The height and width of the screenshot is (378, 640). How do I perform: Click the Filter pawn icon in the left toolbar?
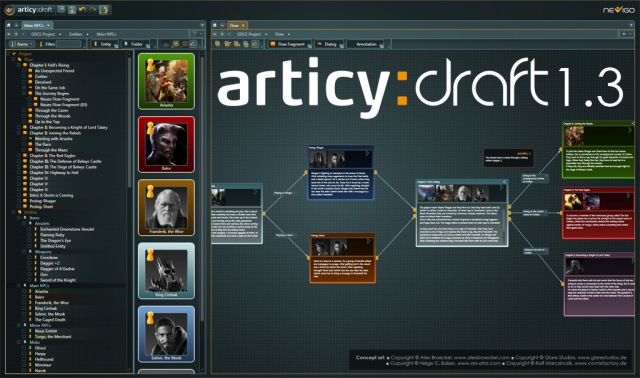pos(41,44)
